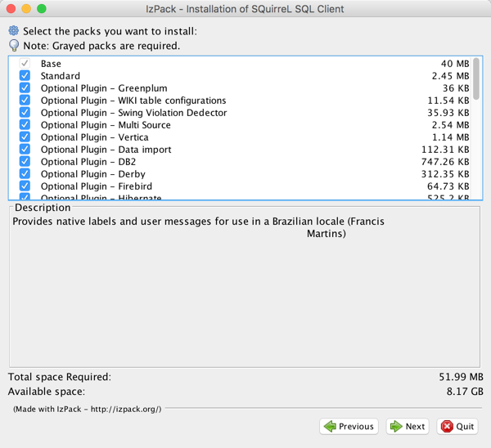This screenshot has width=491, height=448.
Task: Click the 2.45 MB size value
Action: coord(451,76)
